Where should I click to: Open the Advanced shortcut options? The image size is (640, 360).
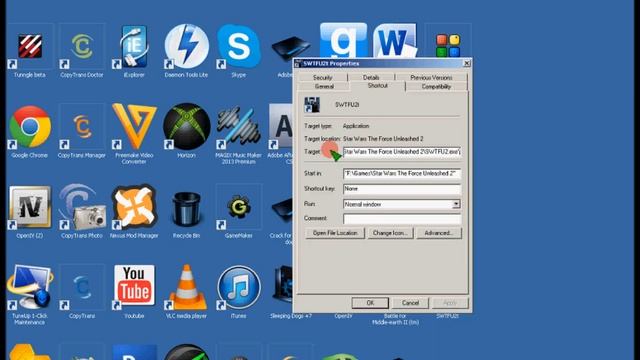(439, 233)
